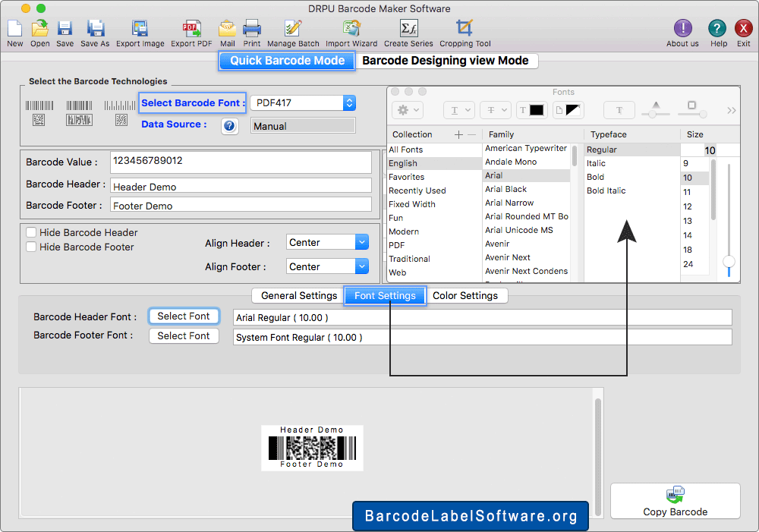Click the About us icon

tap(682, 29)
